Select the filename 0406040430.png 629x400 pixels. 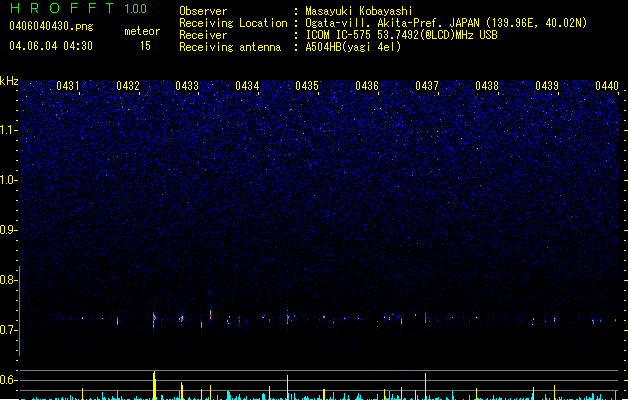pos(51,26)
